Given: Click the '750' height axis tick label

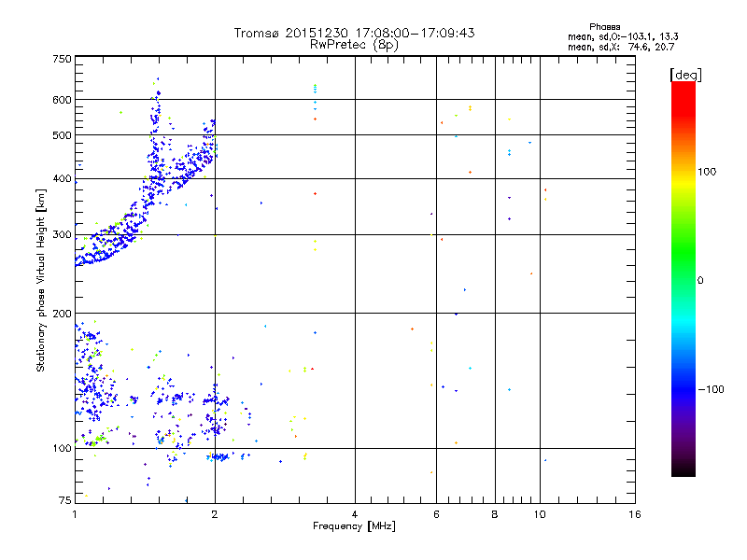Looking at the screenshot, I should pyautogui.click(x=62, y=59).
